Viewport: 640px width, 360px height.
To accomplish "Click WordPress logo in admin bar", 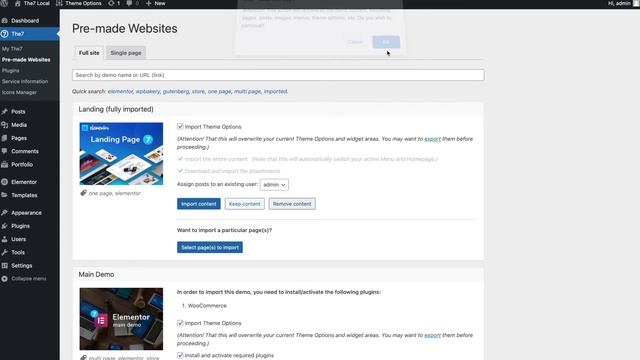I will click(4, 3).
